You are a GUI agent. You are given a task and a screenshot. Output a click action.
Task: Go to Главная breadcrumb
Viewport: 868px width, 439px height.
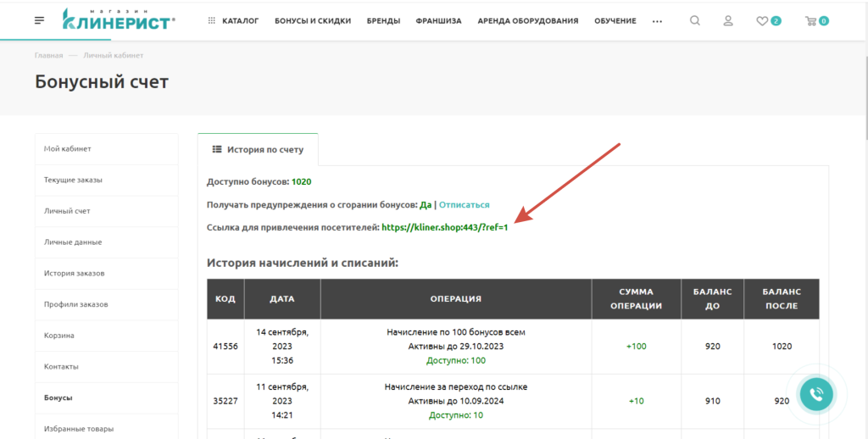(48, 55)
